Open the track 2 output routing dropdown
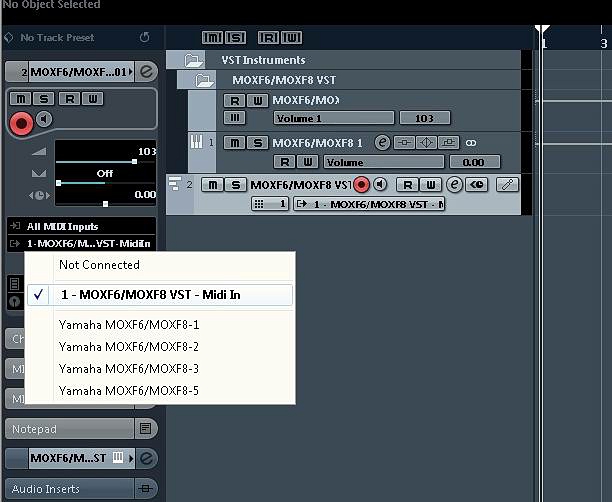 (x=369, y=204)
